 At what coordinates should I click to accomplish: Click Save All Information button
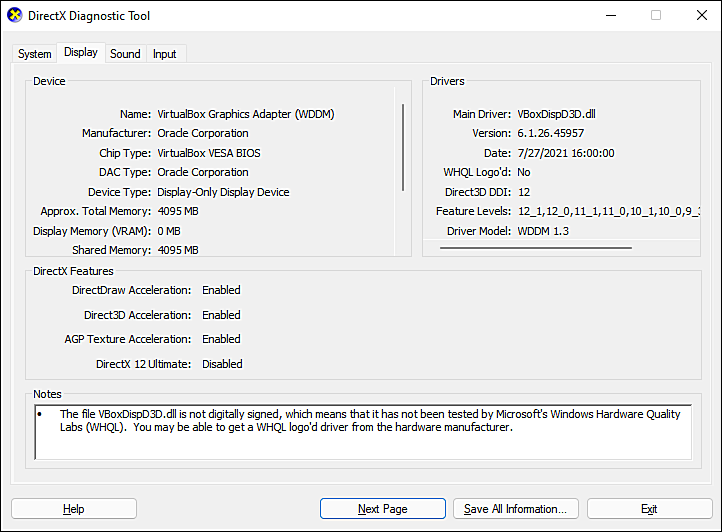[x=515, y=509]
